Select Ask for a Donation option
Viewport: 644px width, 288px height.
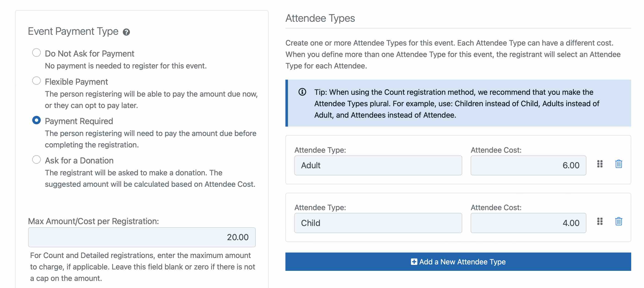coord(37,160)
